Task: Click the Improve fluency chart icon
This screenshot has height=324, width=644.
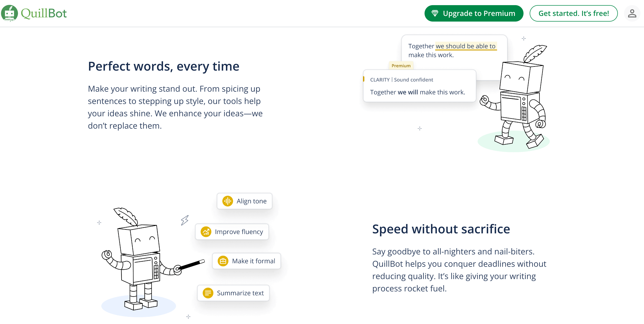Action: click(206, 232)
